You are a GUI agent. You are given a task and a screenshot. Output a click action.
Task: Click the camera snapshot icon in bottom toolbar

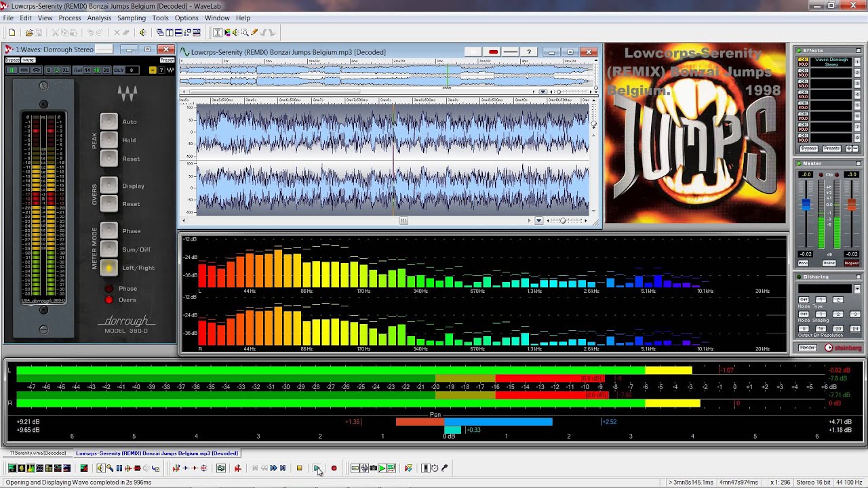coord(374,468)
